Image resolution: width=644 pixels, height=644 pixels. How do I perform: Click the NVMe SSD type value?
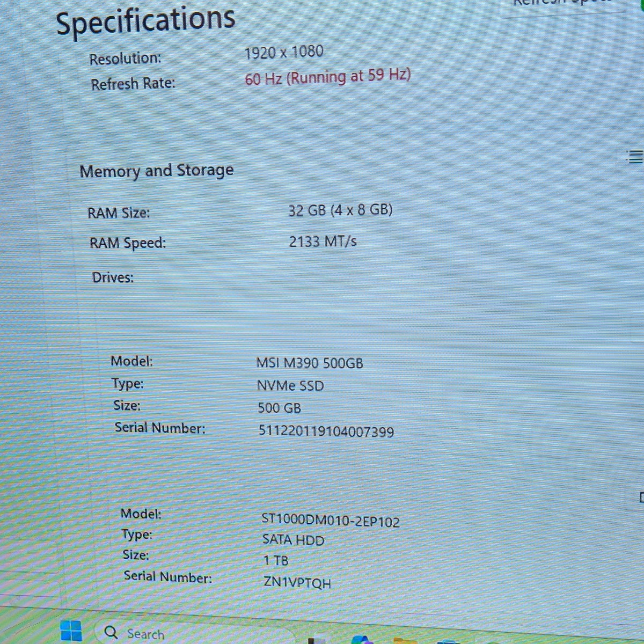coord(290,386)
